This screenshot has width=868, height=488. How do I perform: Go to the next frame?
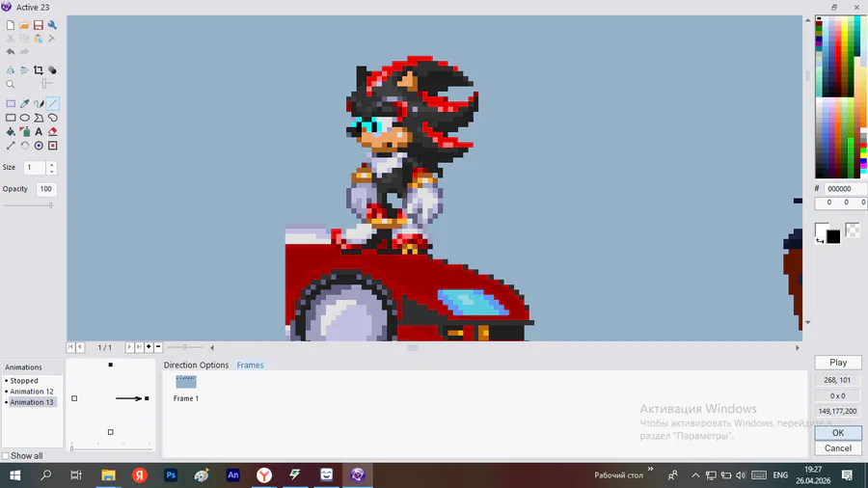coord(129,347)
